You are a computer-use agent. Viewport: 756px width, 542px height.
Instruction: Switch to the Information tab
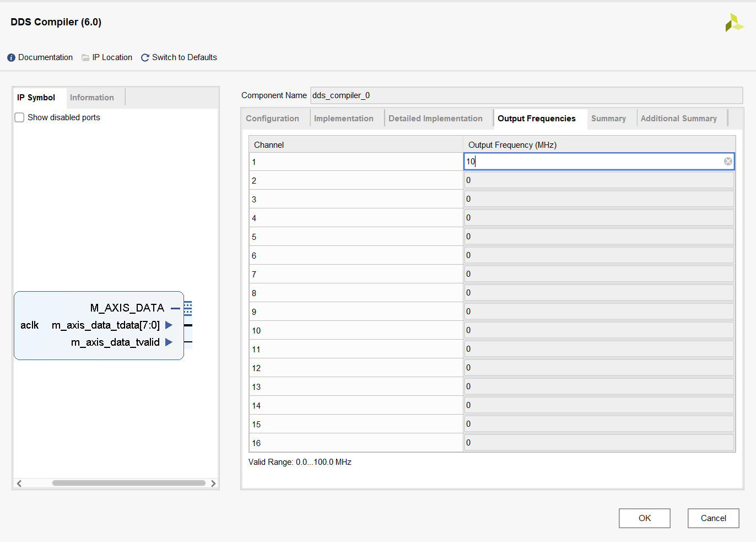tap(92, 98)
